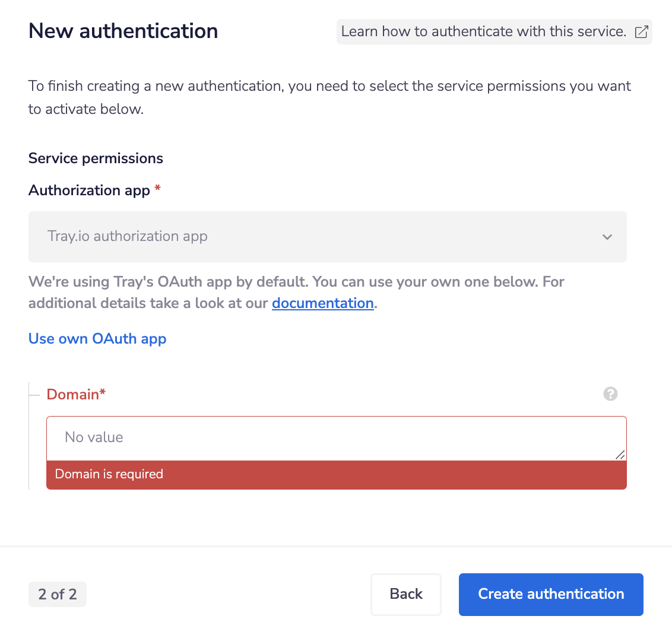The width and height of the screenshot is (672, 635).
Task: Open the documentation link
Action: [x=322, y=303]
